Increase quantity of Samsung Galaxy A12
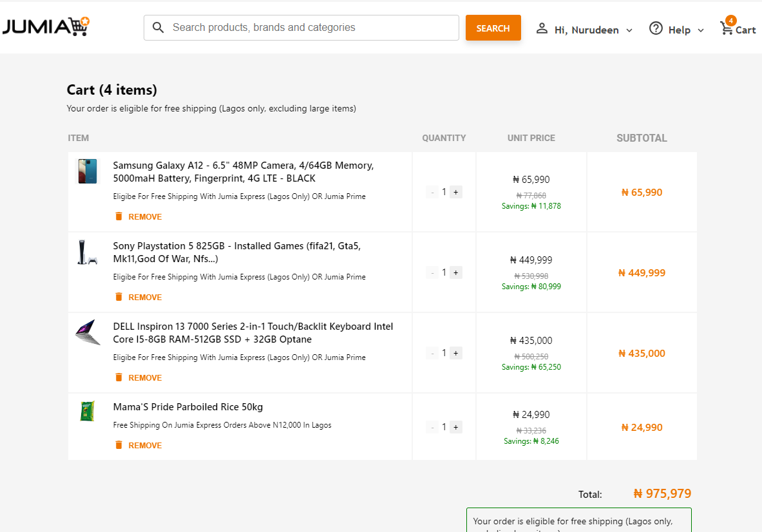 pos(455,192)
